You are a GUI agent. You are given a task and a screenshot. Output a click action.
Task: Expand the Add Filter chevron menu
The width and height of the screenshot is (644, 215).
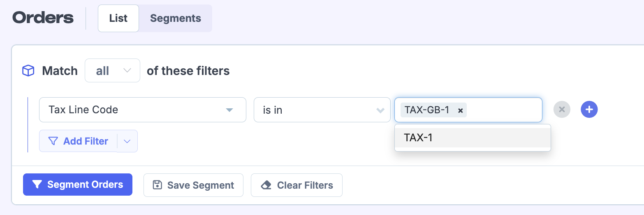click(x=127, y=141)
